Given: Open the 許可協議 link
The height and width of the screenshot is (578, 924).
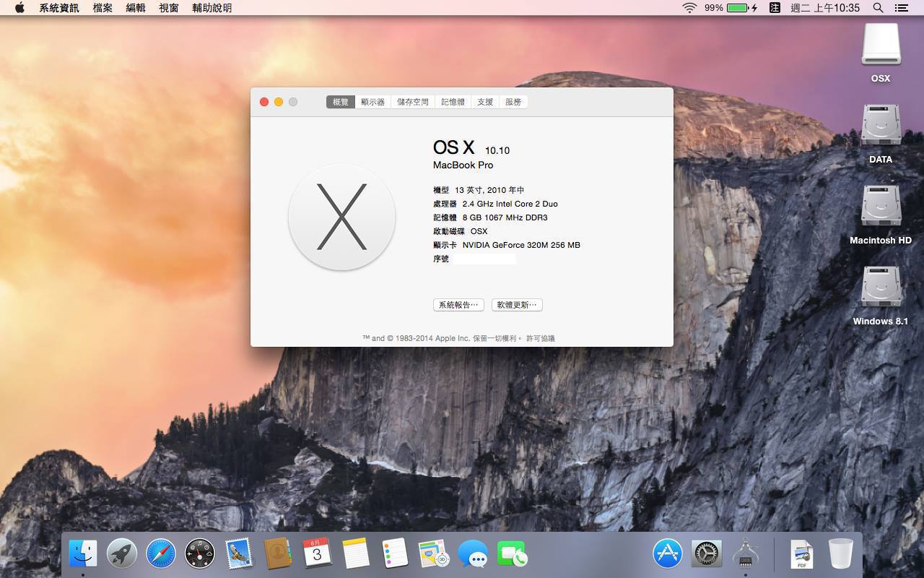Looking at the screenshot, I should (541, 338).
